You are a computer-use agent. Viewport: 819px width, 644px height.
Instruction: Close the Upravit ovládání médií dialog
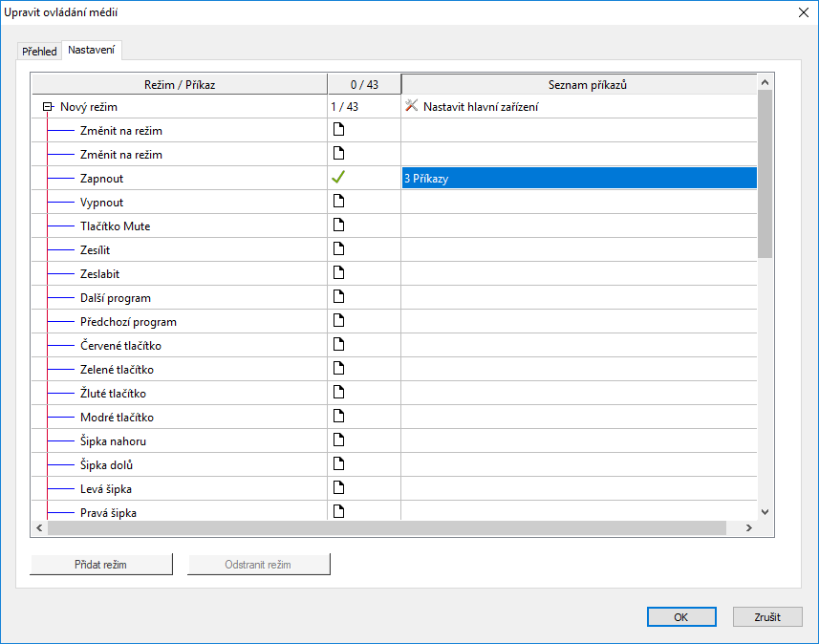(x=801, y=13)
